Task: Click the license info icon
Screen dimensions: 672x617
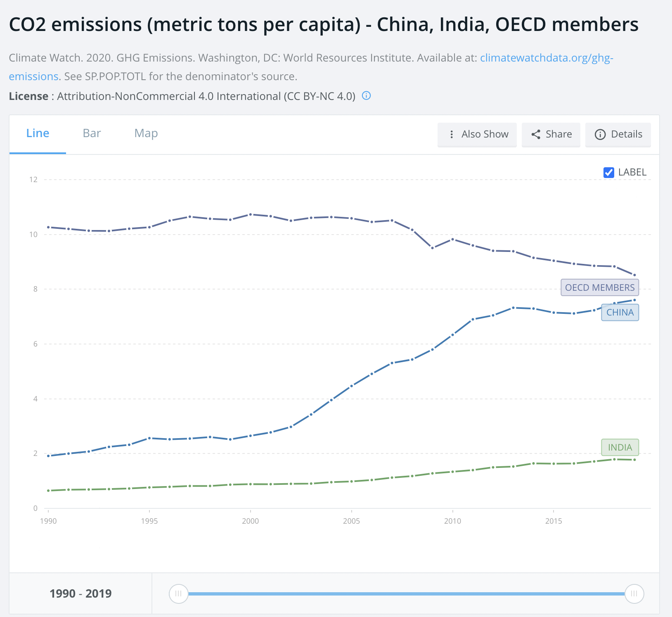Action: point(366,96)
